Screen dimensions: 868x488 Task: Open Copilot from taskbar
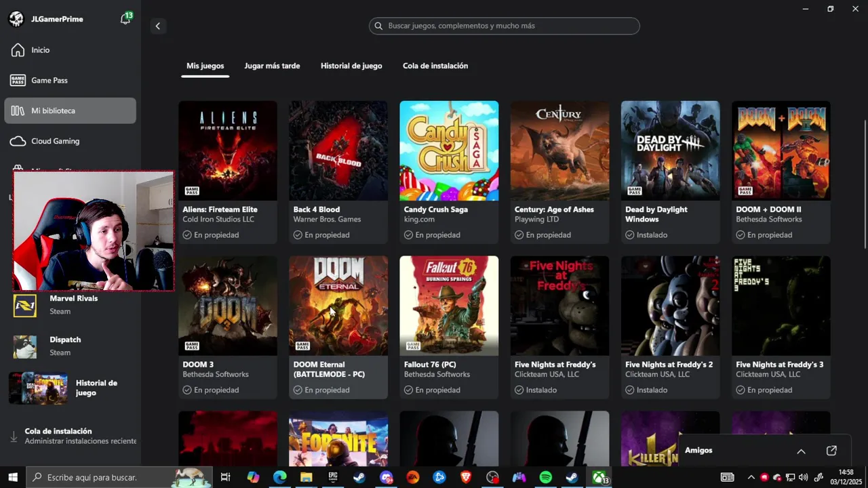coord(253,477)
